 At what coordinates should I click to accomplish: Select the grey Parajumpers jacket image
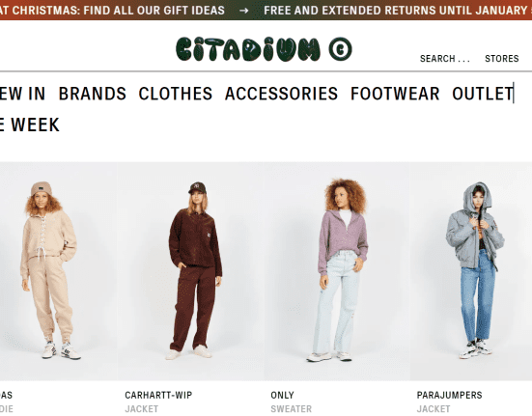471,271
